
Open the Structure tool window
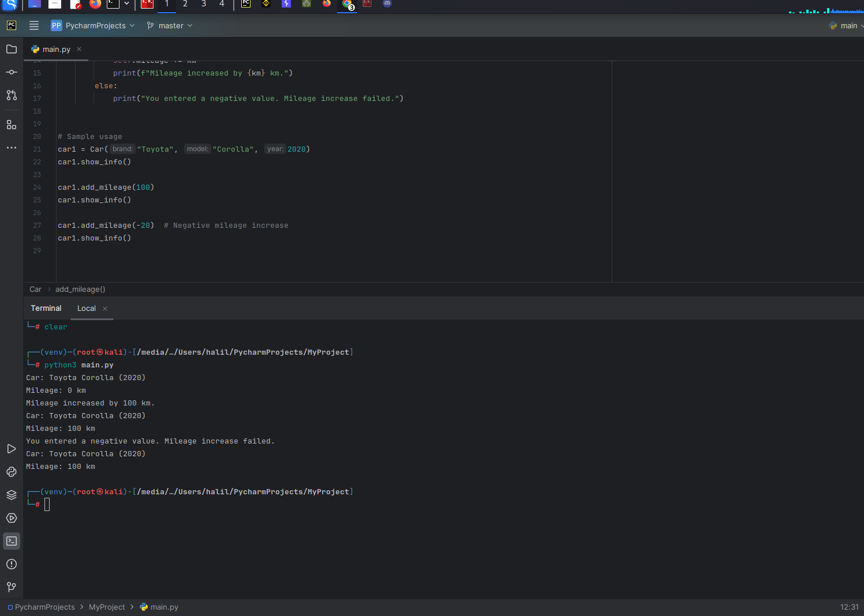click(12, 125)
